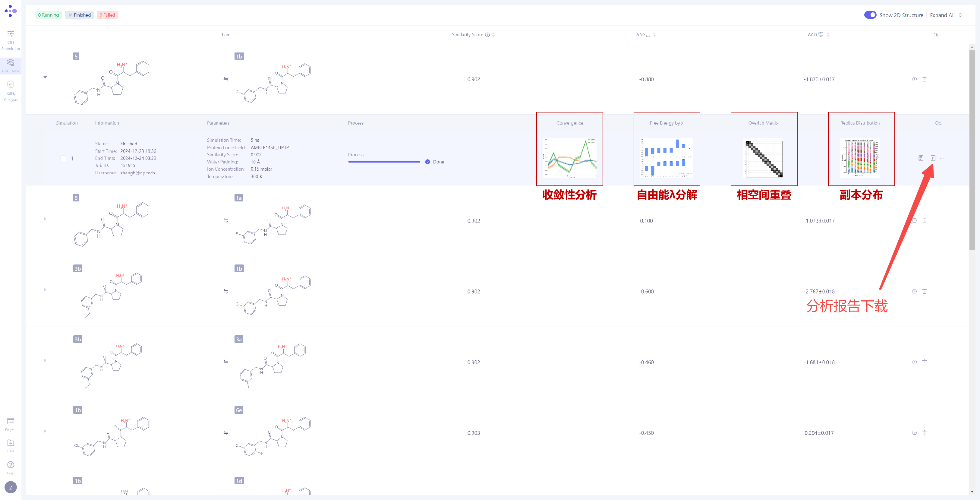
Task: Filter by 0 Failed jobs tag
Action: pyautogui.click(x=107, y=15)
